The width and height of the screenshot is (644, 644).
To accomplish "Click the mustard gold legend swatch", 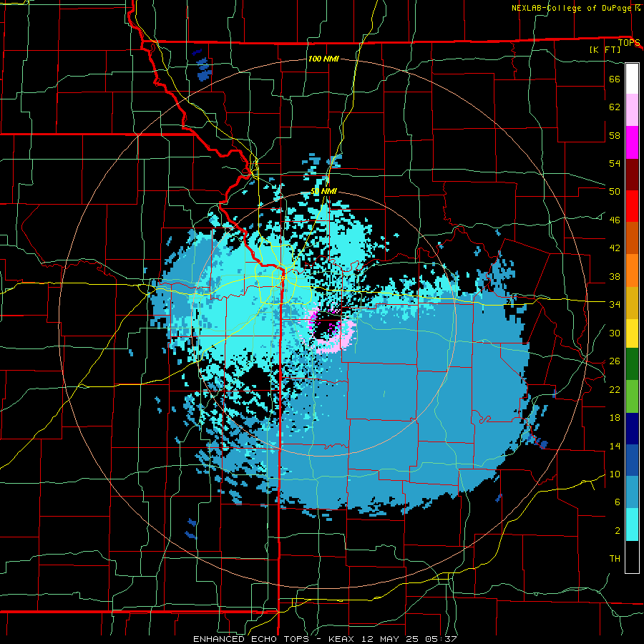I will point(632,302).
